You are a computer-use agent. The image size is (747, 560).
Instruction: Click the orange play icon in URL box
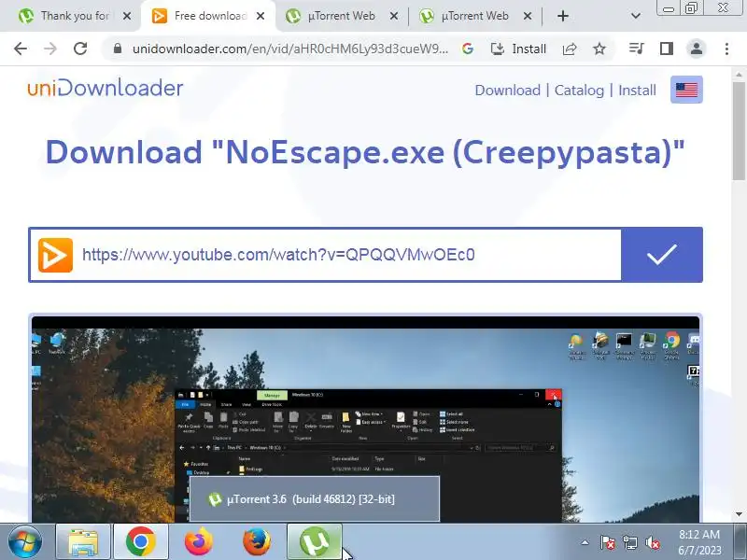55,255
